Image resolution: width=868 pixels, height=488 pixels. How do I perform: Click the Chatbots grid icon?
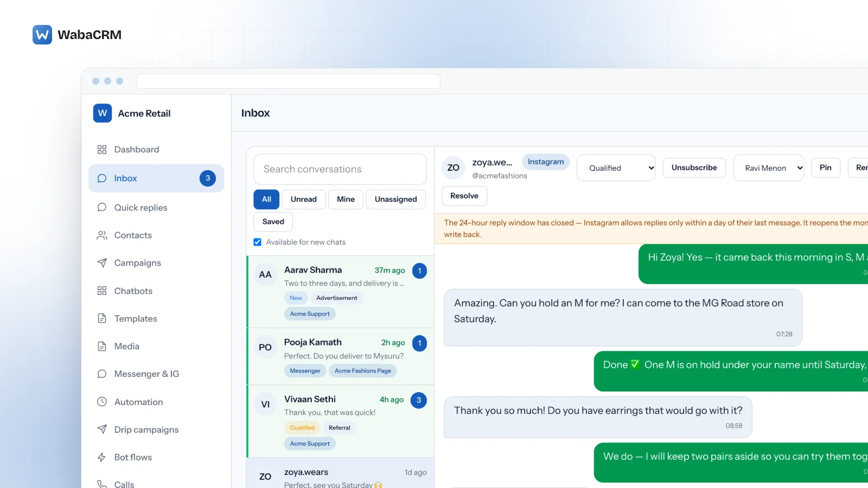tap(102, 291)
